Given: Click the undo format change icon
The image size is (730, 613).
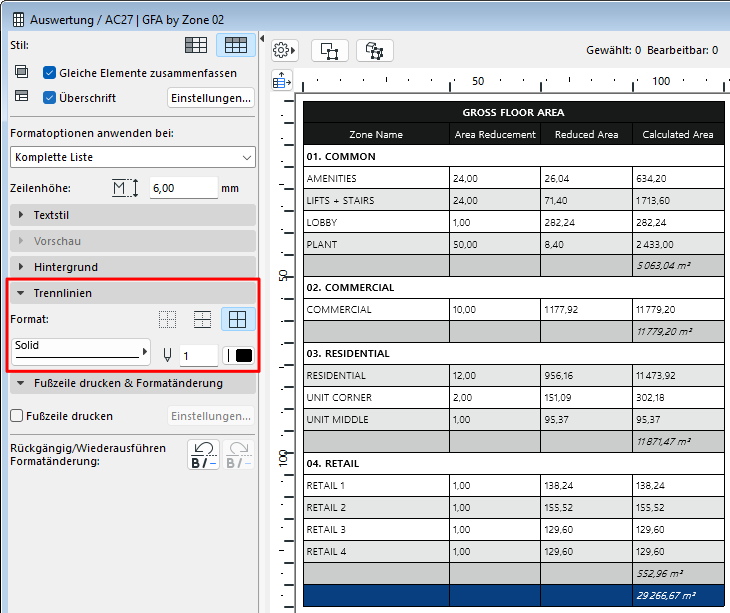Looking at the screenshot, I should [203, 455].
